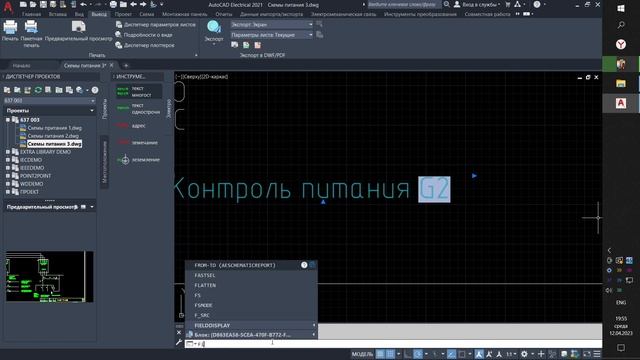
Task: Open Параметры листа: Текущие dropdown
Action: [x=271, y=35]
